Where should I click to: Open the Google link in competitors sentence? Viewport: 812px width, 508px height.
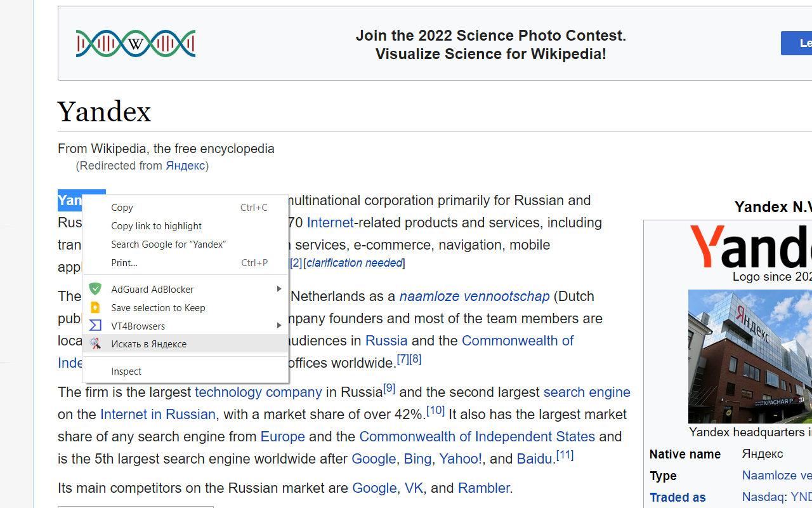pyautogui.click(x=374, y=488)
